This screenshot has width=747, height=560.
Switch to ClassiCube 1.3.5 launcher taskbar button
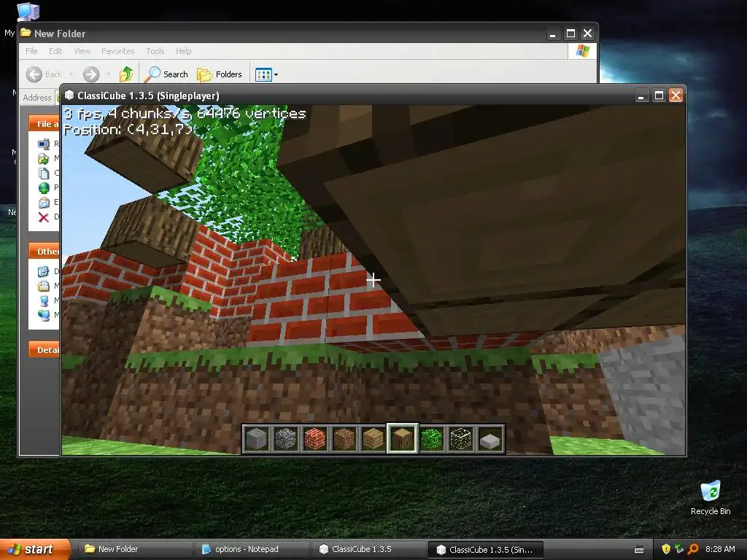coord(369,549)
